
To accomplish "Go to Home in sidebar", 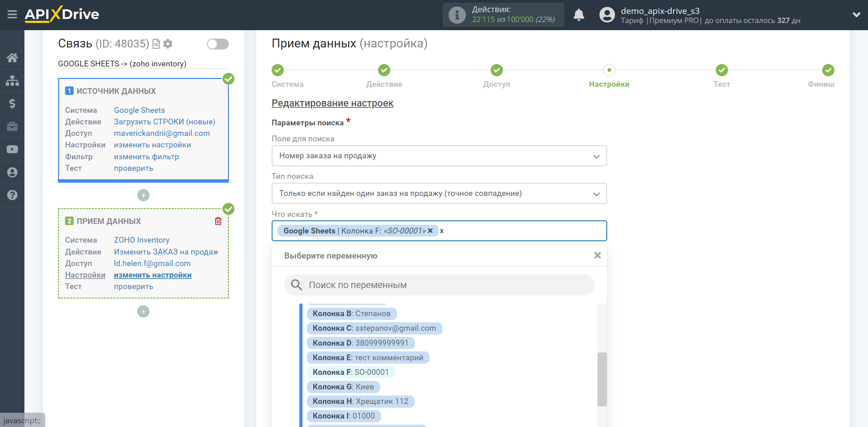I will coord(12,58).
